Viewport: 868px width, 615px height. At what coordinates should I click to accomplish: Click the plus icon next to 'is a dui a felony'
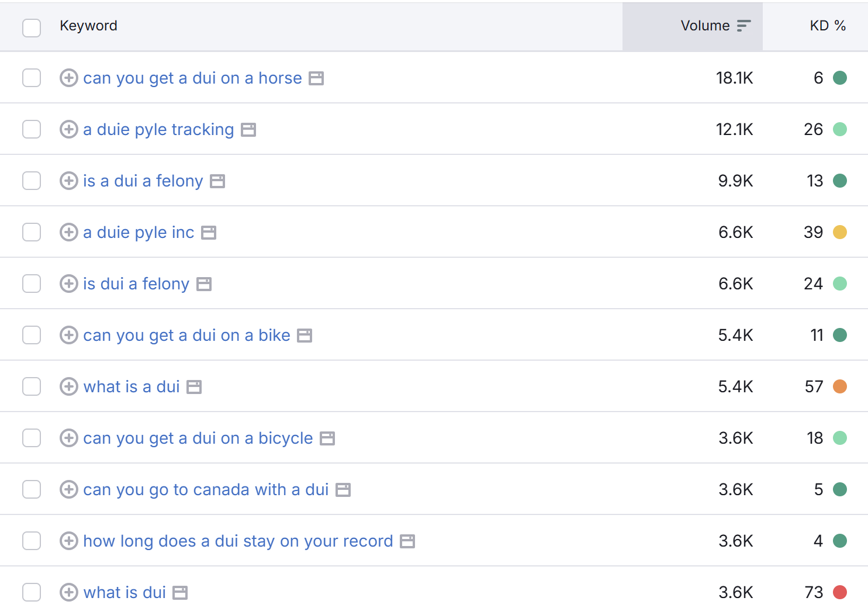click(69, 181)
